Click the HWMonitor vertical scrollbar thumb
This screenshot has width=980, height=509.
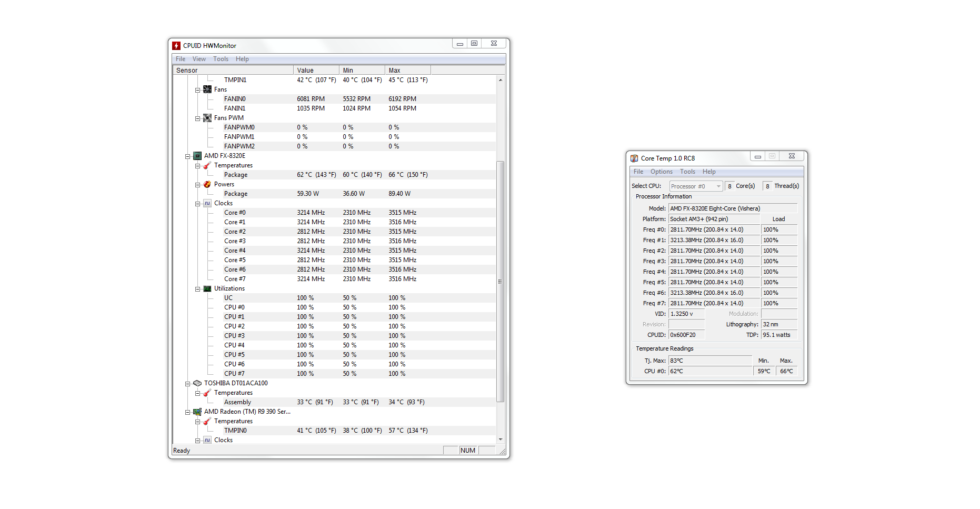501,282
